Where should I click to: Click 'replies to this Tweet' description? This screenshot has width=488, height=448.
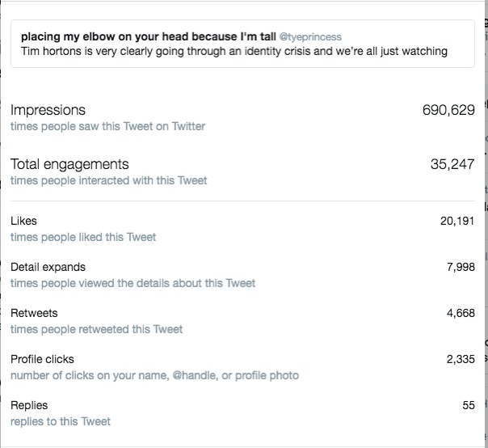[x=61, y=421]
